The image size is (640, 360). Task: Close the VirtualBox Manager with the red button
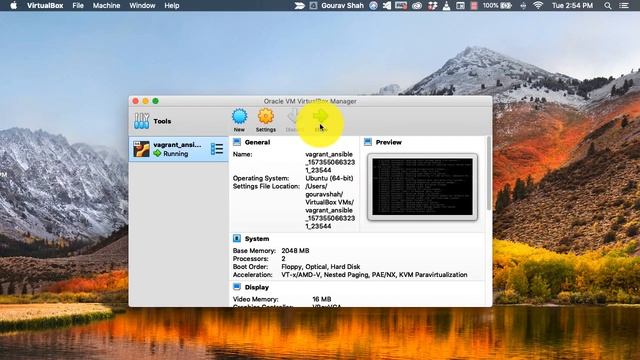coord(136,101)
